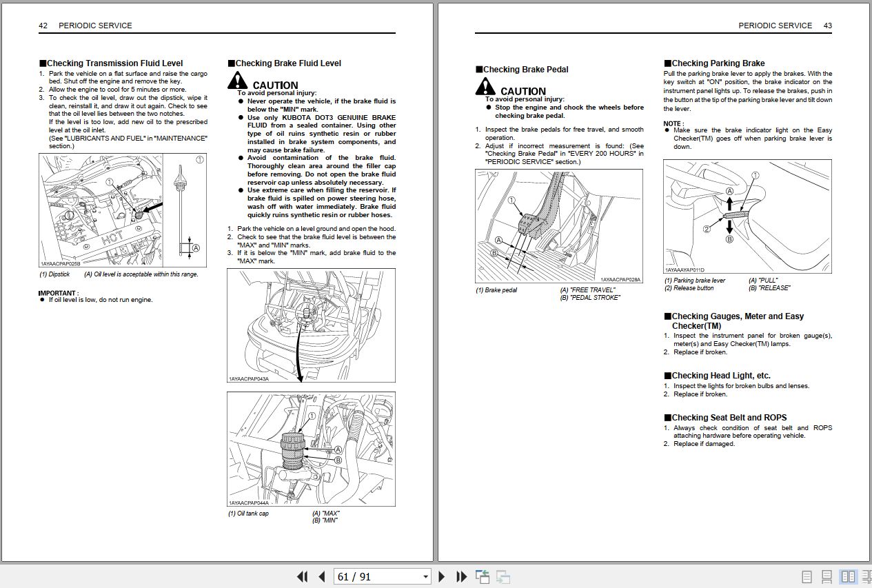The height and width of the screenshot is (588, 872).
Task: Click the parking brake lever illustration
Action: pyautogui.click(x=748, y=217)
